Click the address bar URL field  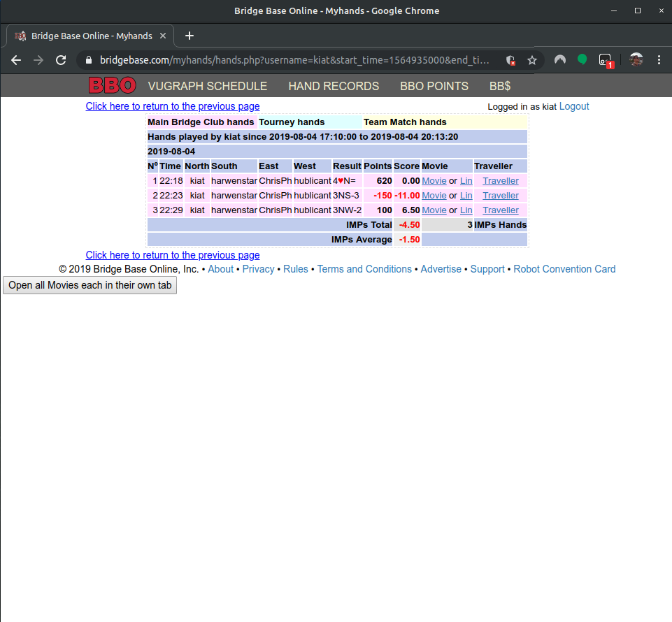(x=294, y=60)
